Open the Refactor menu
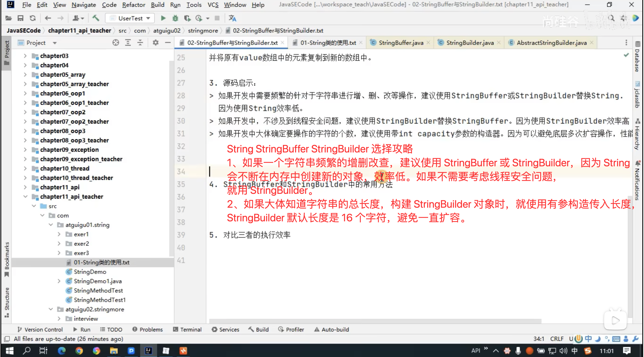The image size is (644, 357). point(134,5)
